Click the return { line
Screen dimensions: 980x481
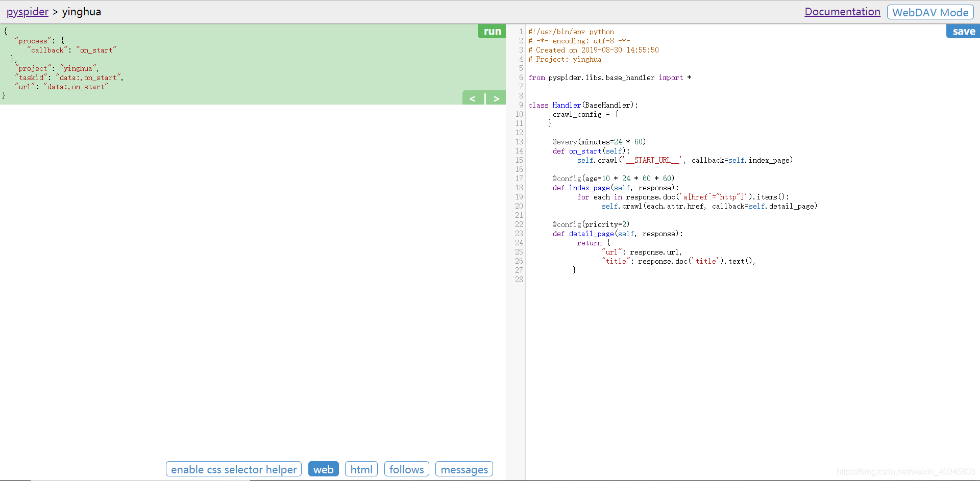point(594,243)
